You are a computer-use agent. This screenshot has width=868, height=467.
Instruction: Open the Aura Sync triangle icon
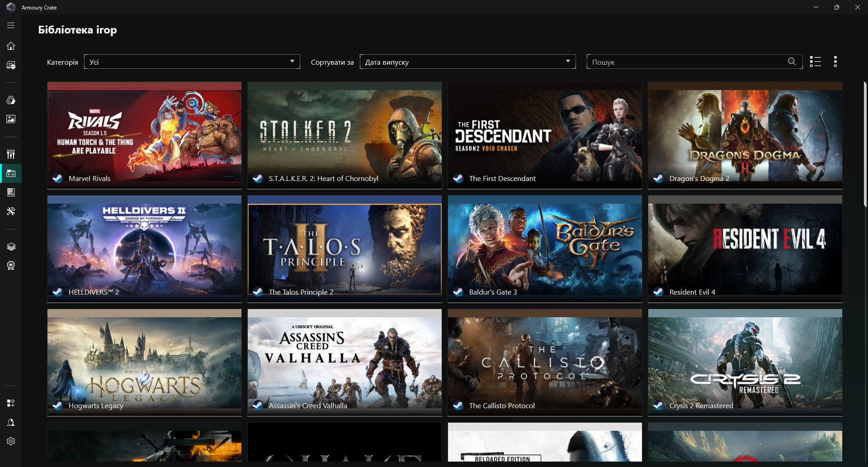tap(11, 100)
